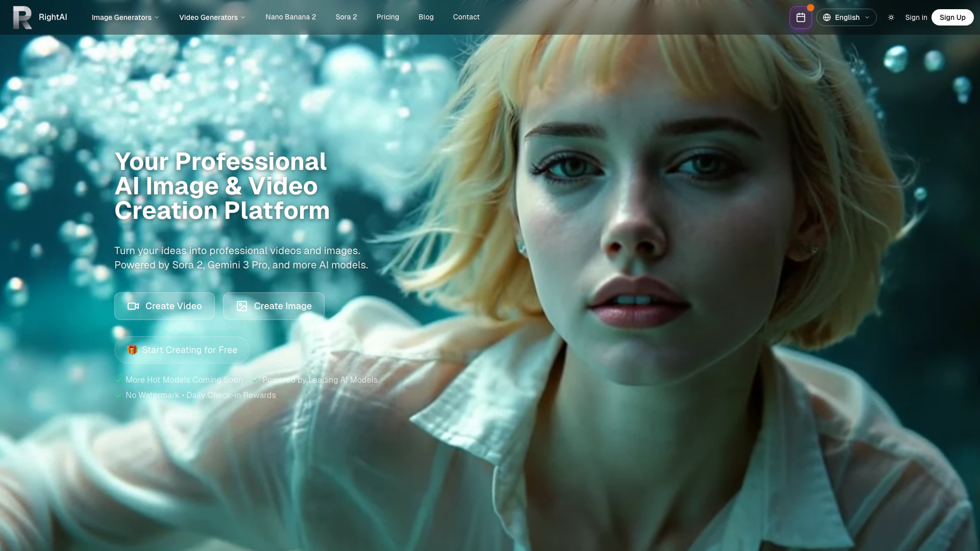The image size is (980, 551).
Task: Open the daily check-in calendar icon
Action: coord(800,17)
